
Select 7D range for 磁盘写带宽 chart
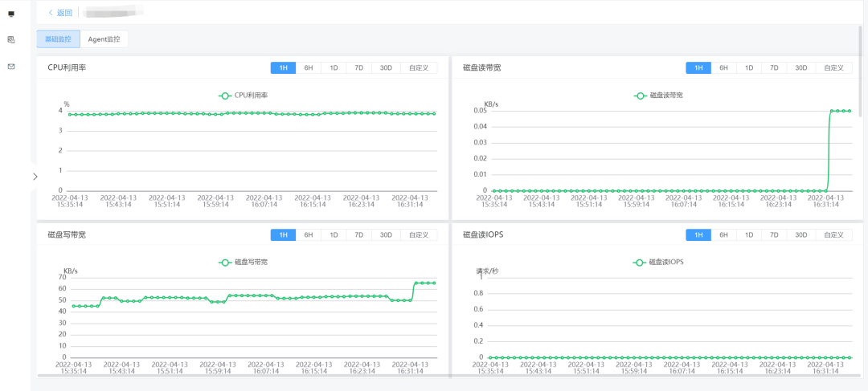(x=358, y=234)
